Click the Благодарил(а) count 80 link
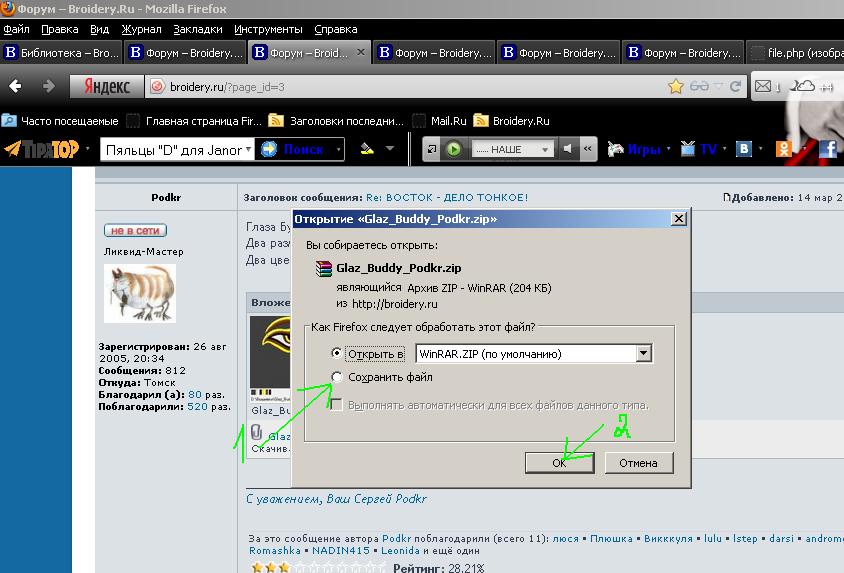This screenshot has height=573, width=844. click(195, 394)
